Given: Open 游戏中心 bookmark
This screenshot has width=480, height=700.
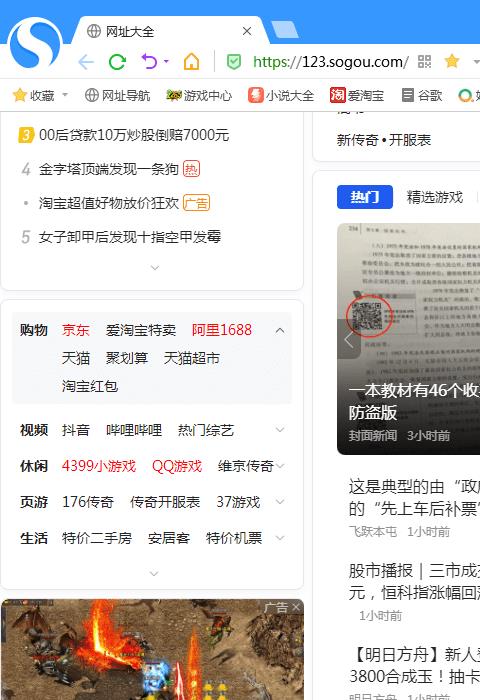Looking at the screenshot, I should pos(199,95).
